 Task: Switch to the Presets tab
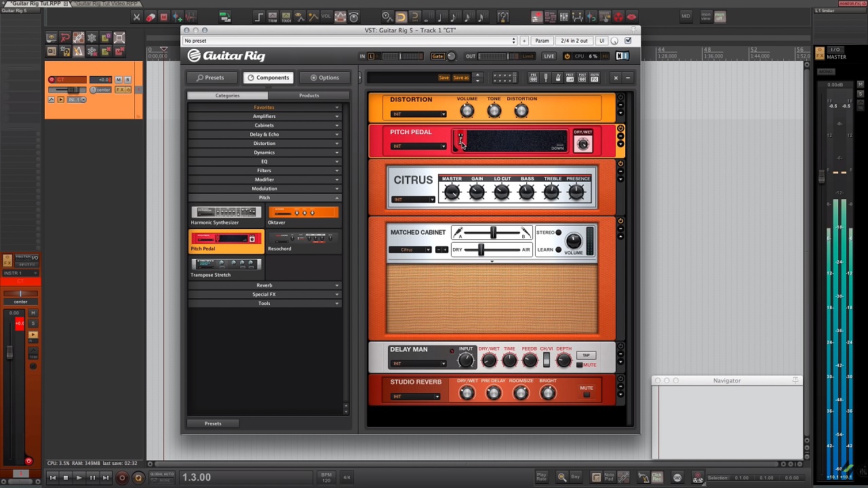point(210,78)
